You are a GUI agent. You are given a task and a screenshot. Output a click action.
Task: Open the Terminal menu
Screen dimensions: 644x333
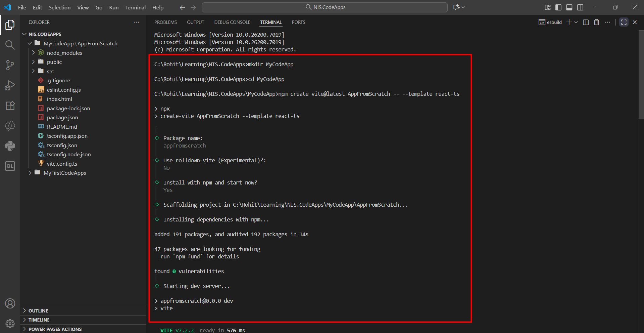pos(135,7)
